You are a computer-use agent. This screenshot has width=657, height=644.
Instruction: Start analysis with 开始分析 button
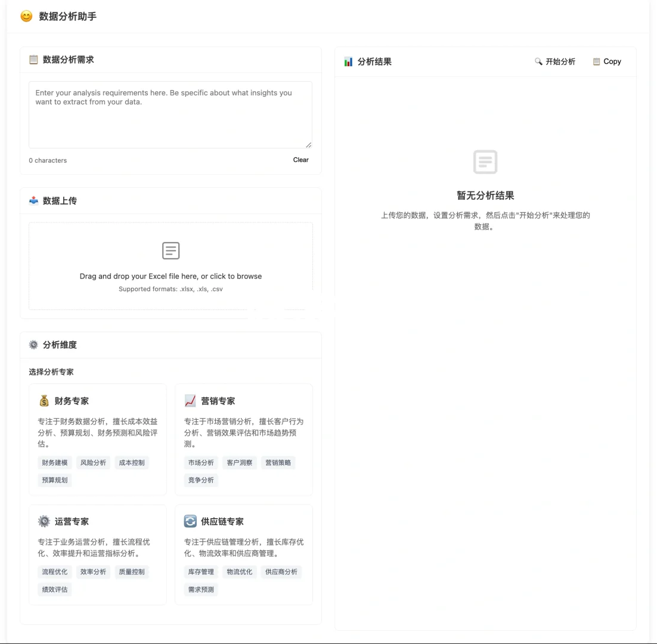coord(555,61)
